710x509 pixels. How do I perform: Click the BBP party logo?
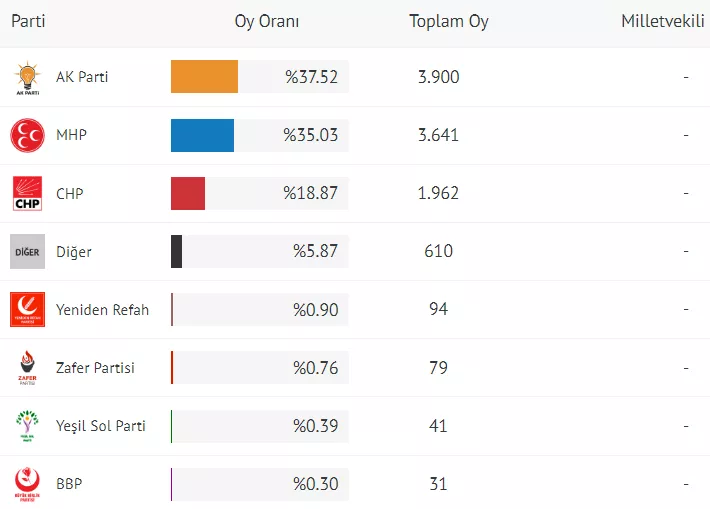(27, 484)
